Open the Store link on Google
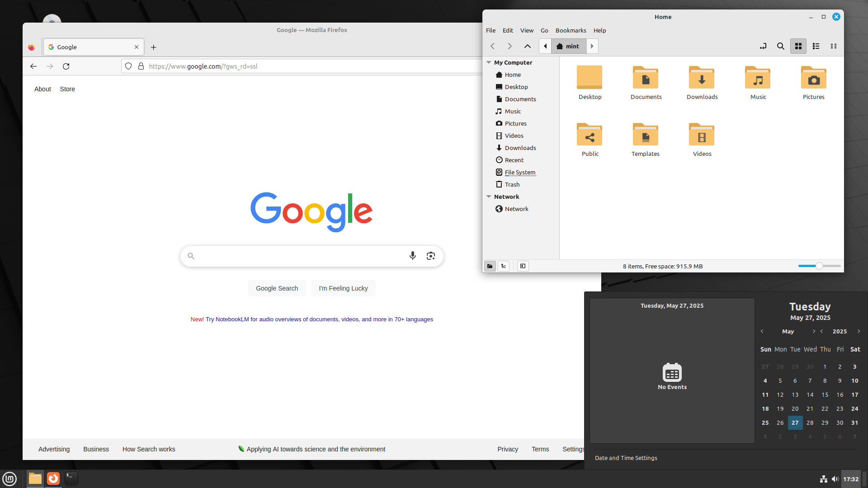Image resolution: width=868 pixels, height=488 pixels. tap(67, 89)
